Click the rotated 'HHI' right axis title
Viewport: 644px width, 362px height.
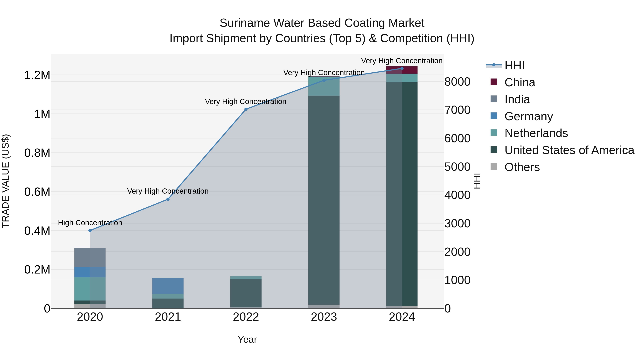[x=477, y=181]
